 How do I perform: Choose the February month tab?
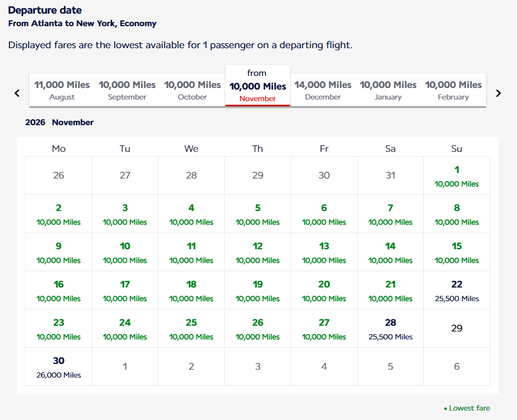point(453,90)
